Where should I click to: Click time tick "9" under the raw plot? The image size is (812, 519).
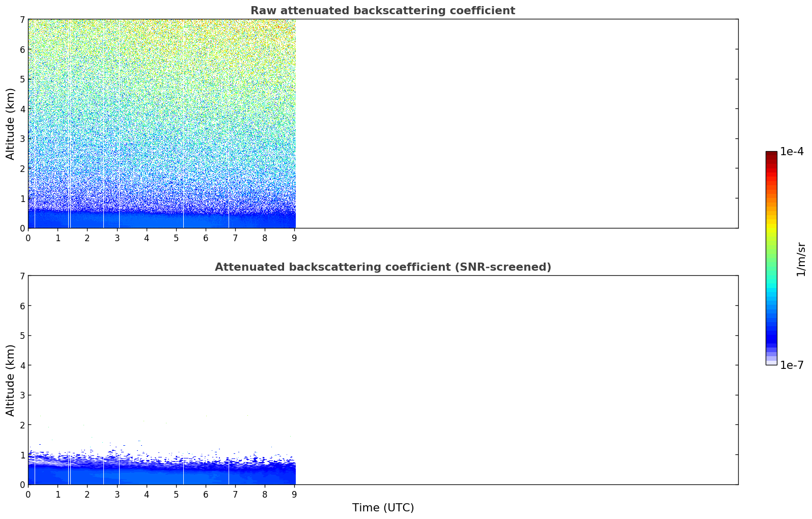[294, 238]
